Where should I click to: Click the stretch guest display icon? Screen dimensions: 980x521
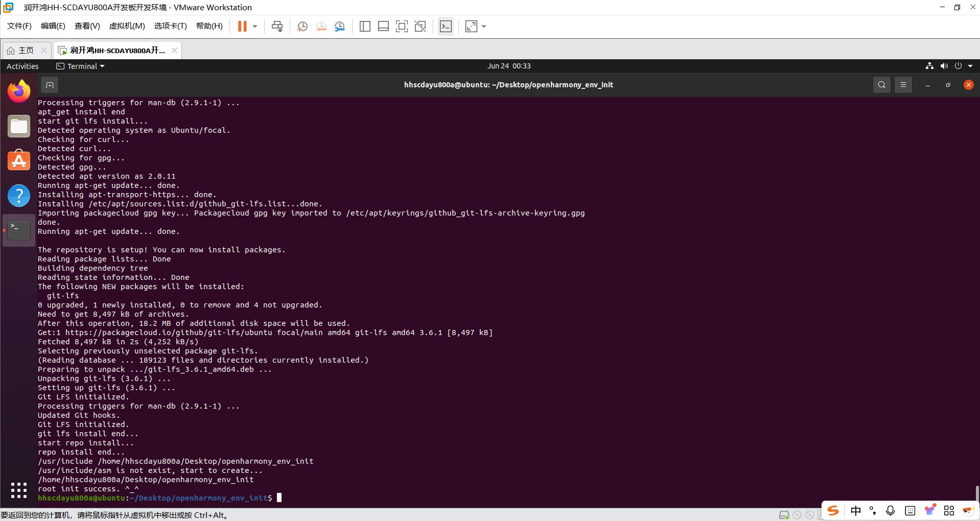[471, 27]
